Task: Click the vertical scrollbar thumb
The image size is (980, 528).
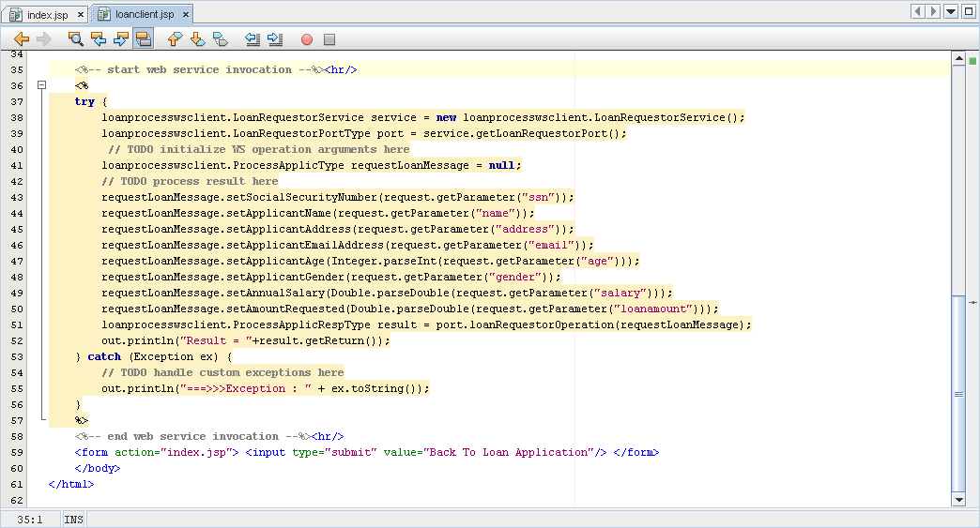Action: pos(958,393)
